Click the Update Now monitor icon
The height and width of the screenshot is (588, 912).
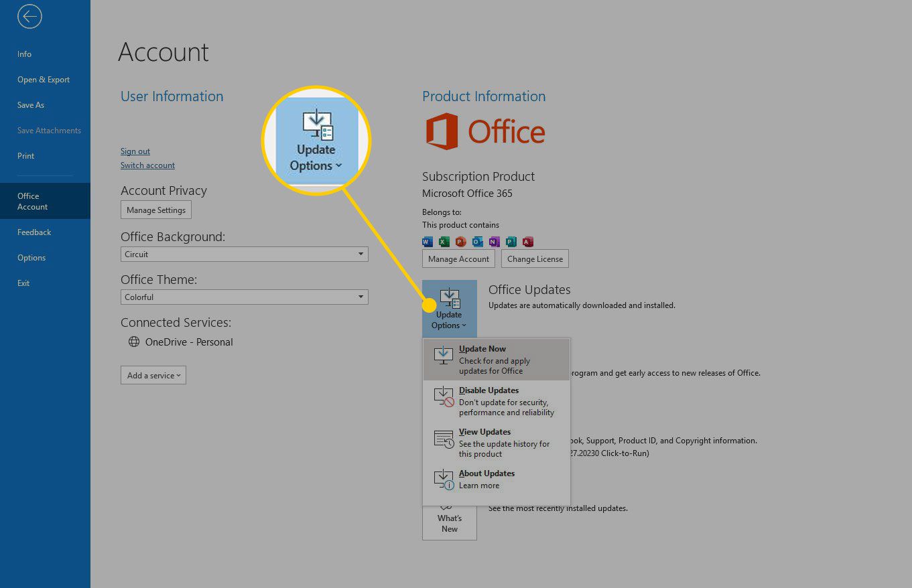pos(444,355)
